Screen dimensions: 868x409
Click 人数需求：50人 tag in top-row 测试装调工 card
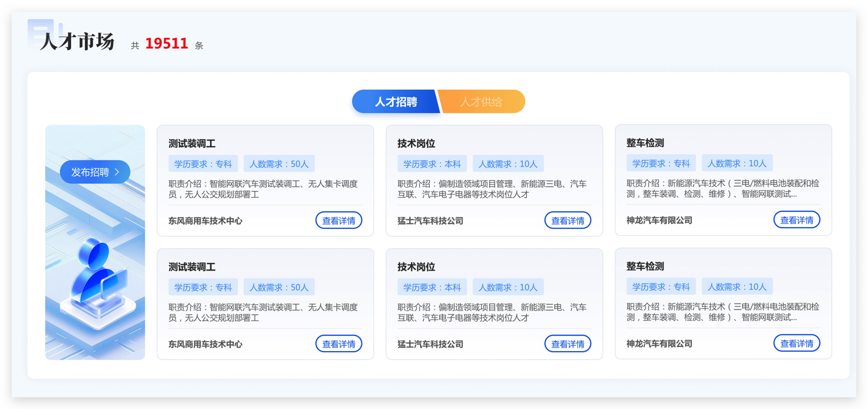[279, 164]
